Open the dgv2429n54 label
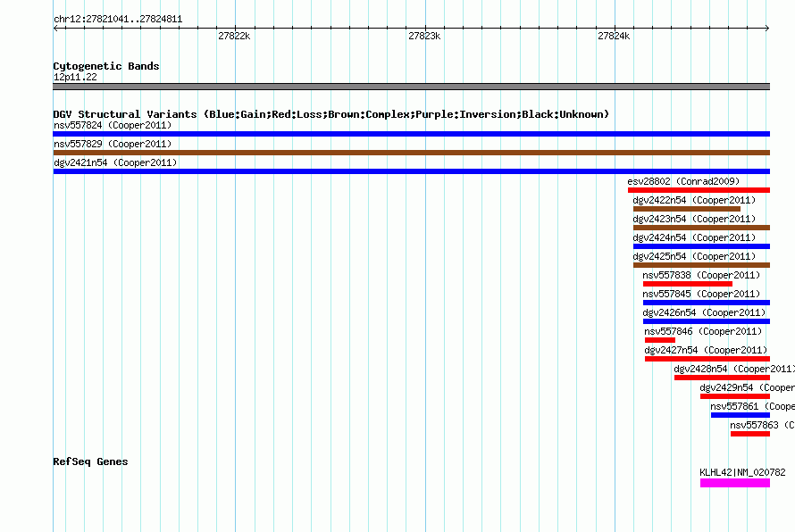This screenshot has width=795, height=532. tap(748, 387)
